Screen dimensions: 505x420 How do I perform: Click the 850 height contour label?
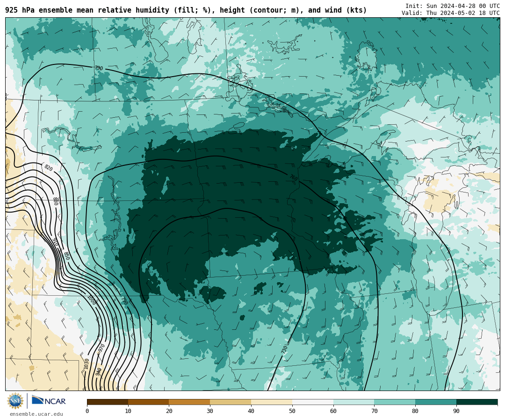[66, 256]
